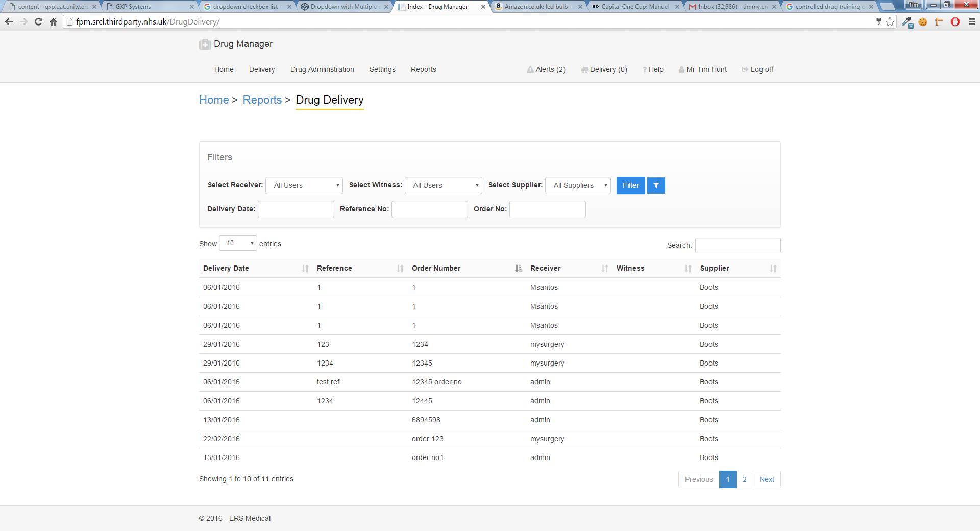
Task: Sort table by Order Number sort icon
Action: [x=519, y=269]
